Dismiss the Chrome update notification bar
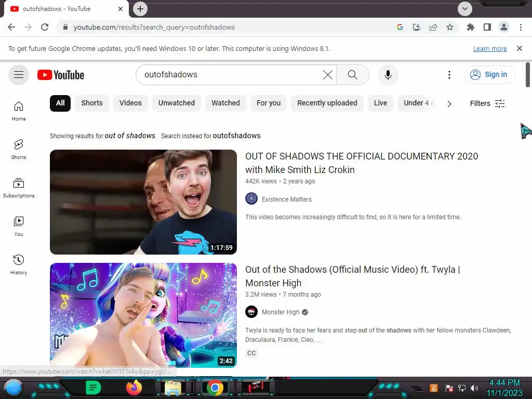 pos(520,48)
